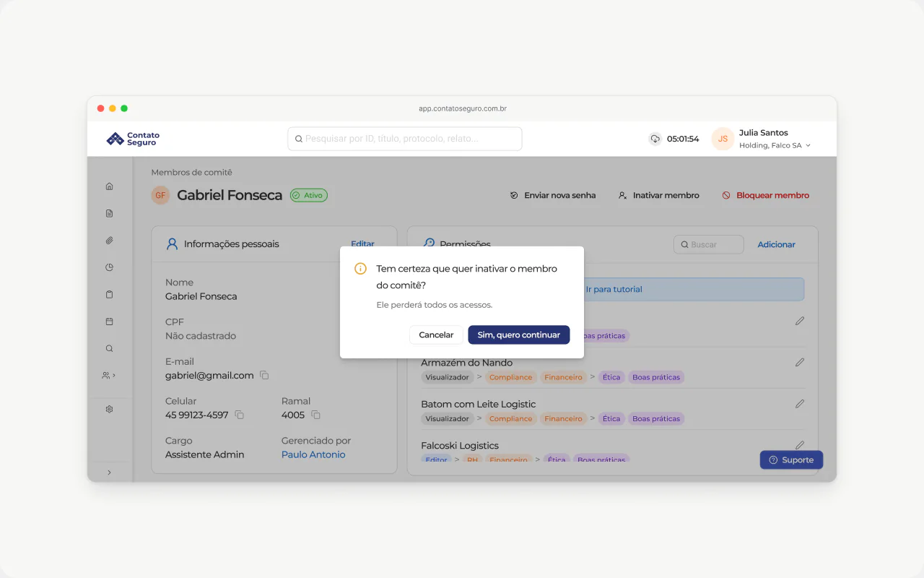
Task: Focus the Buscar field in Permissões
Action: pos(709,245)
